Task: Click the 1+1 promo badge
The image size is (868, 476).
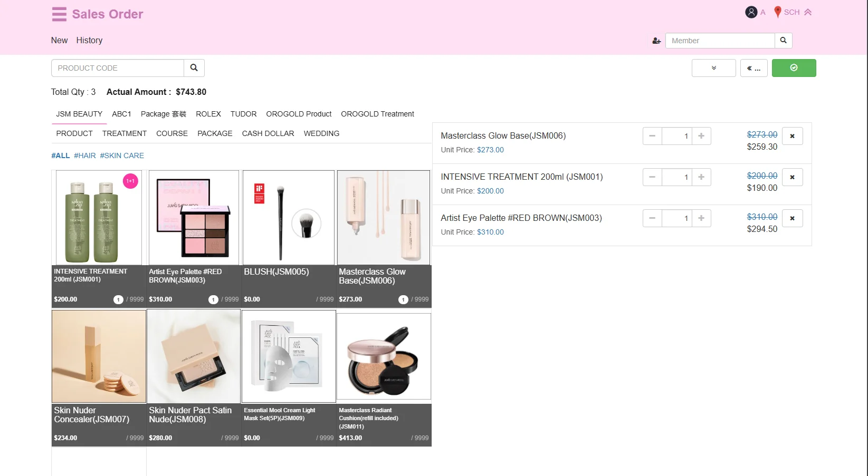Action: tap(130, 181)
